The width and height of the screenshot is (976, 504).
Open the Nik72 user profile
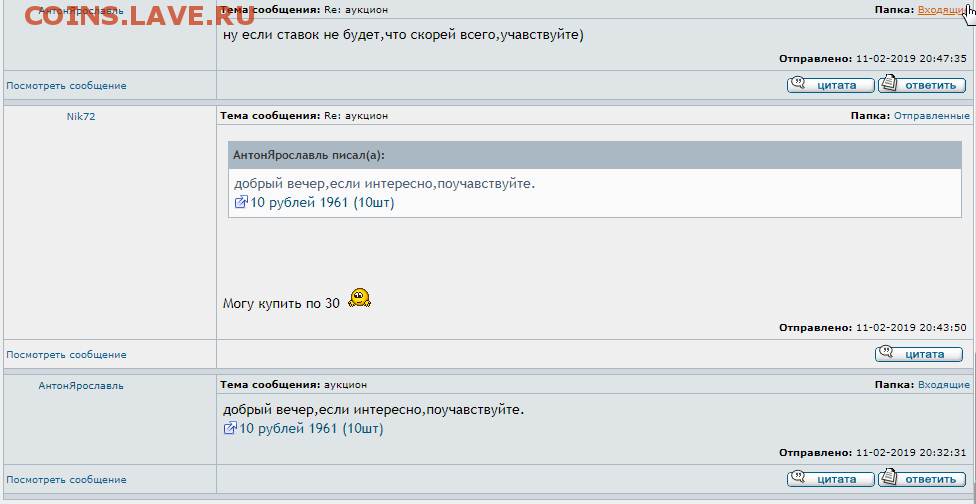tap(81, 116)
